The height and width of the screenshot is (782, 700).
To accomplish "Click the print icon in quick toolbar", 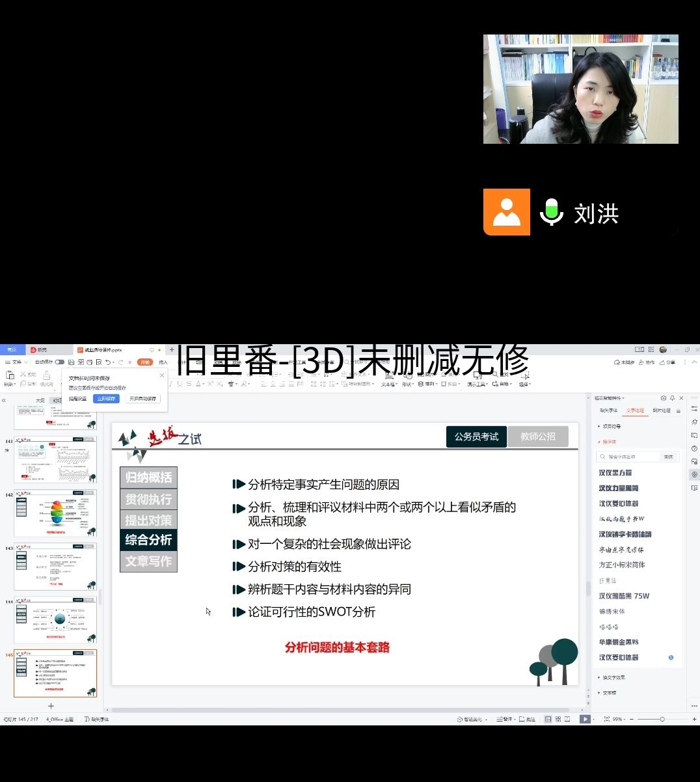I will tap(90, 362).
